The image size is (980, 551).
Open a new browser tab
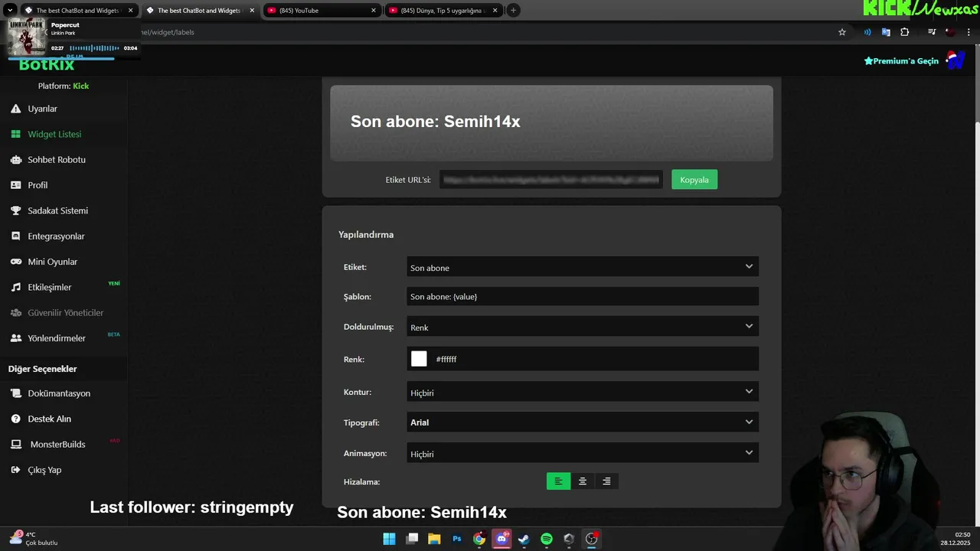(x=513, y=11)
